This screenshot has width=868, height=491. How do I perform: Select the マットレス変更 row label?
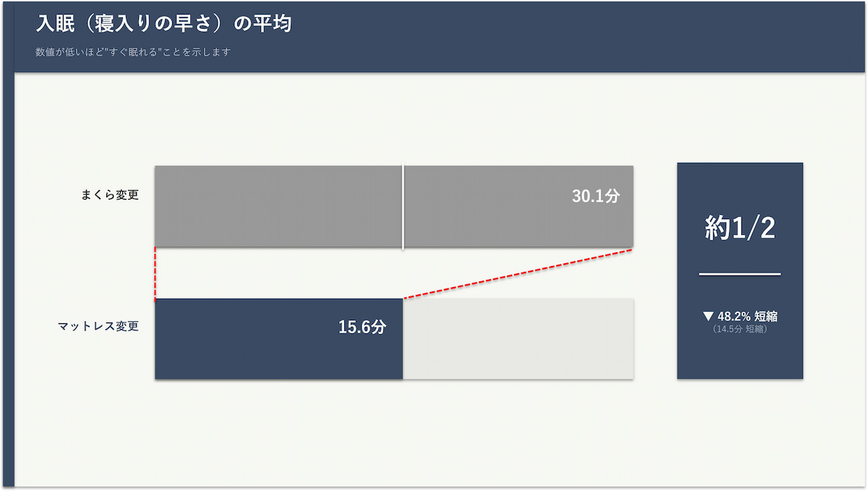(x=98, y=326)
